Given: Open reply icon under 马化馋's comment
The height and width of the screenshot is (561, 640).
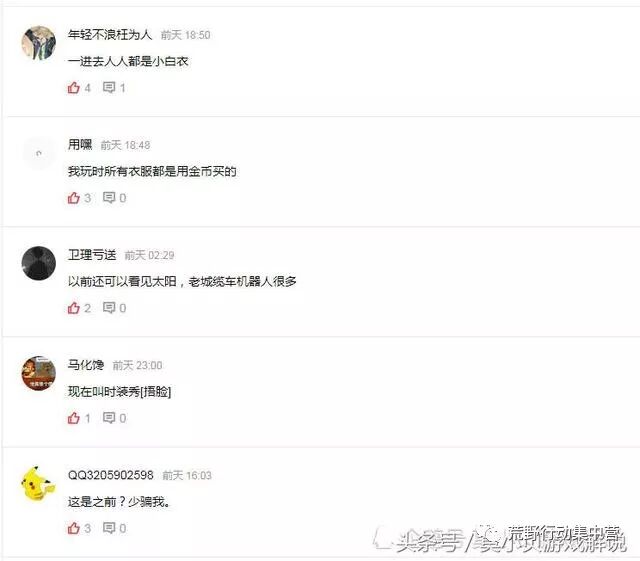Looking at the screenshot, I should 109,418.
